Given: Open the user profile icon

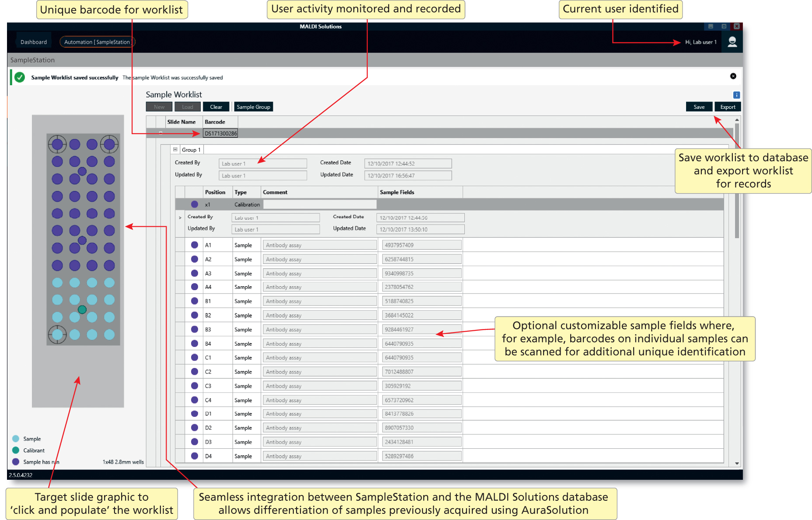Looking at the screenshot, I should point(732,42).
